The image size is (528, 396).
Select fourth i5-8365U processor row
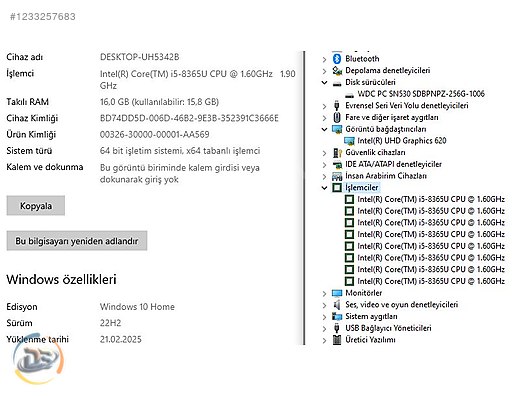point(431,234)
